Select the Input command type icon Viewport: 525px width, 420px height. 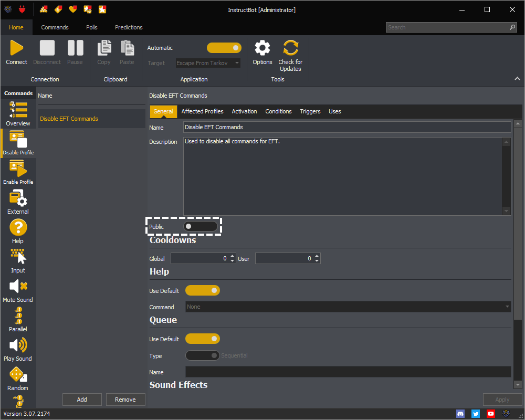[18, 257]
